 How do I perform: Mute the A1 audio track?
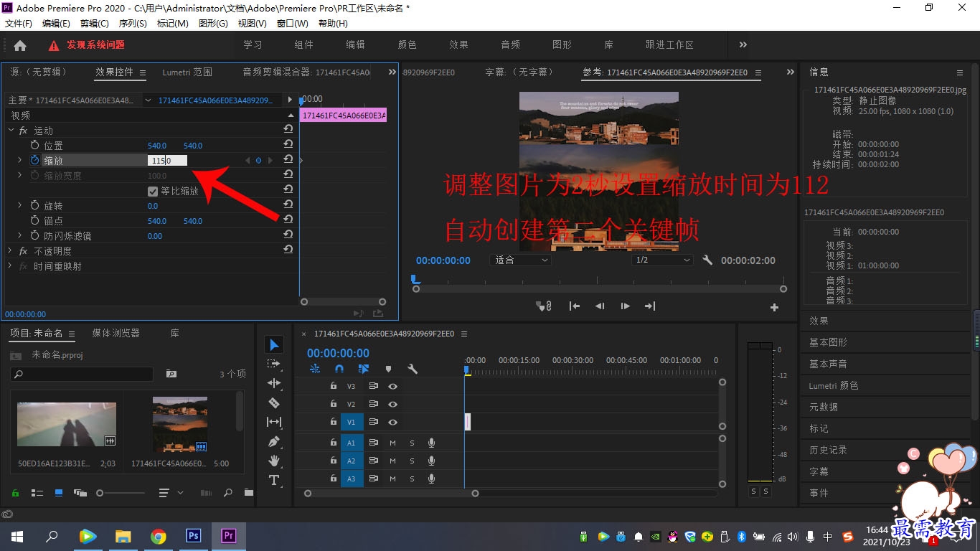point(392,443)
